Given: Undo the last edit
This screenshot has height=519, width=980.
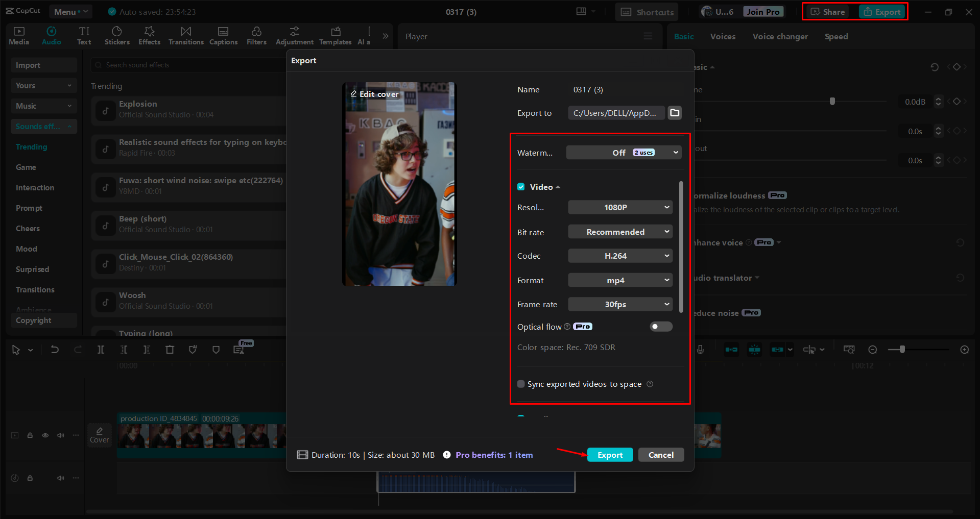Looking at the screenshot, I should [x=55, y=350].
